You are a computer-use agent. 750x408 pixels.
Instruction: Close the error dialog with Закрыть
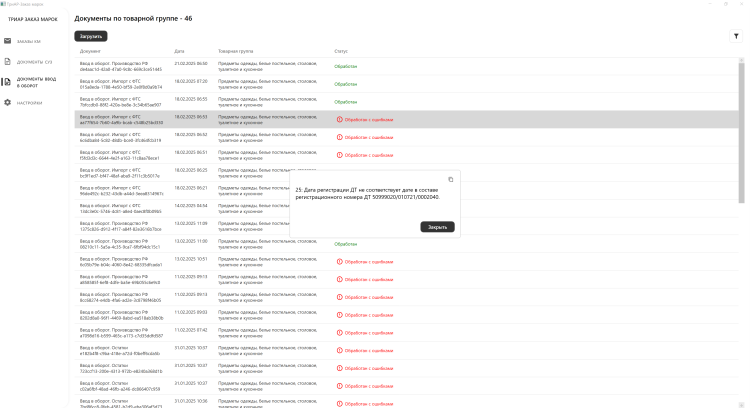[437, 227]
